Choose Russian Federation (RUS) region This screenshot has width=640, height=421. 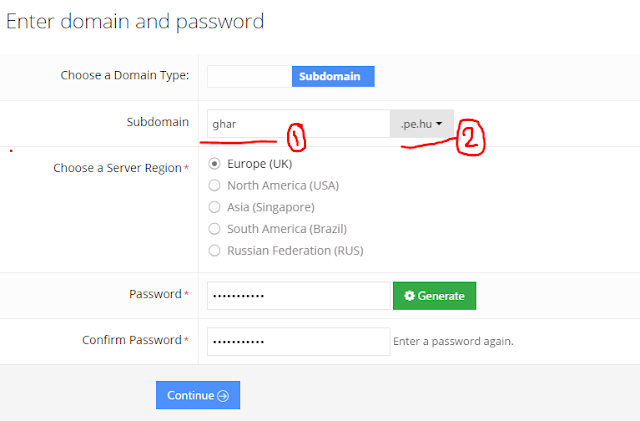pyautogui.click(x=214, y=250)
